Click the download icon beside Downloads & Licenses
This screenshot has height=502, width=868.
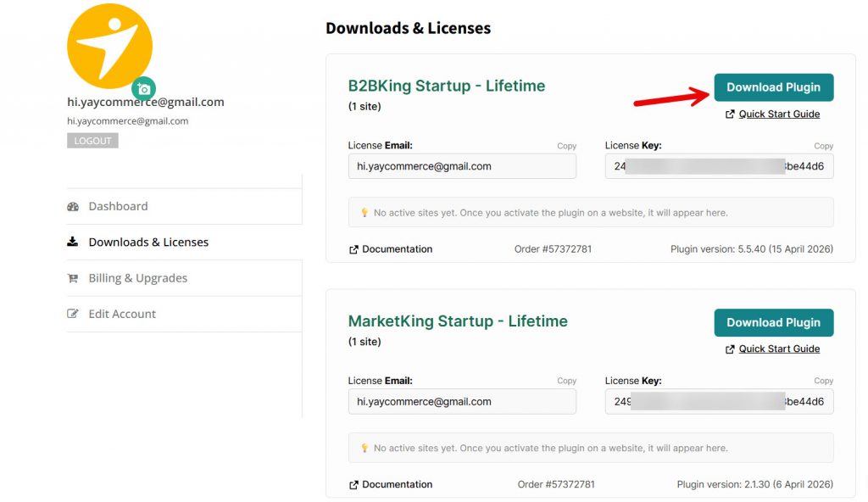(x=73, y=242)
